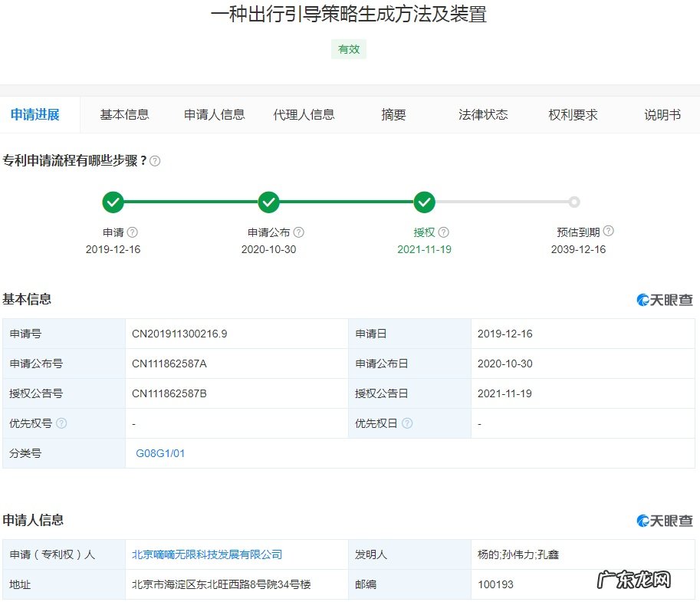Select the 代理人信息 tab
This screenshot has width=700, height=602.
pos(305,114)
